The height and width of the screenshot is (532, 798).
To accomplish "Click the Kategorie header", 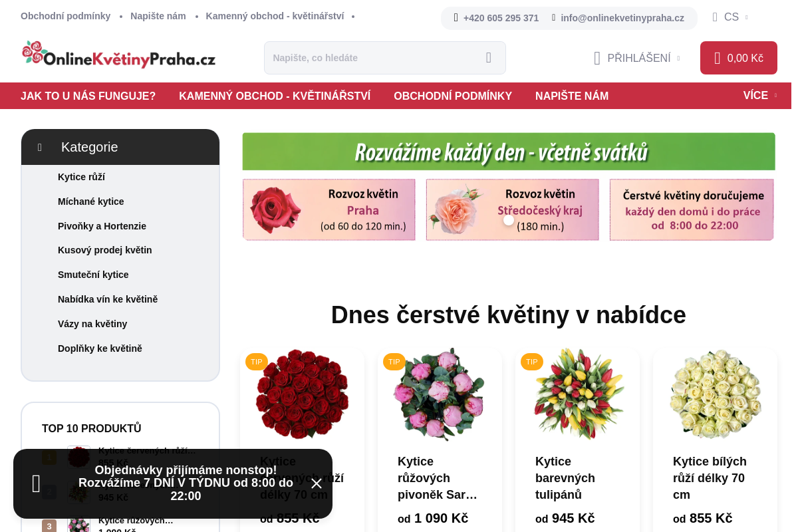I will 120,147.
